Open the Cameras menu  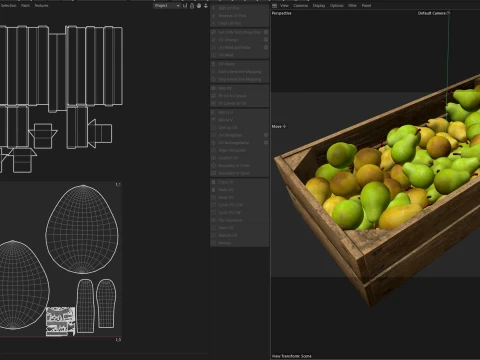click(x=301, y=6)
